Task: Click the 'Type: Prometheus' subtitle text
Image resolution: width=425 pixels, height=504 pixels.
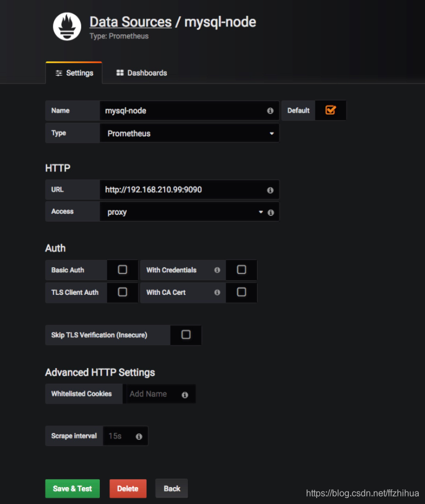Action: tap(119, 36)
